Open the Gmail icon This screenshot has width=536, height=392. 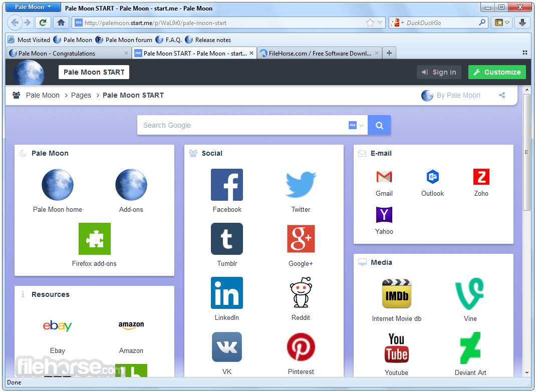pos(384,177)
